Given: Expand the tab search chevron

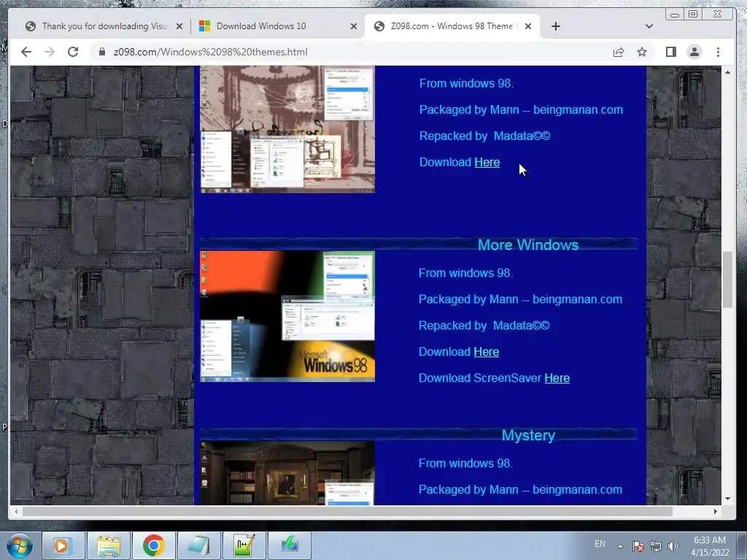Looking at the screenshot, I should (x=649, y=26).
